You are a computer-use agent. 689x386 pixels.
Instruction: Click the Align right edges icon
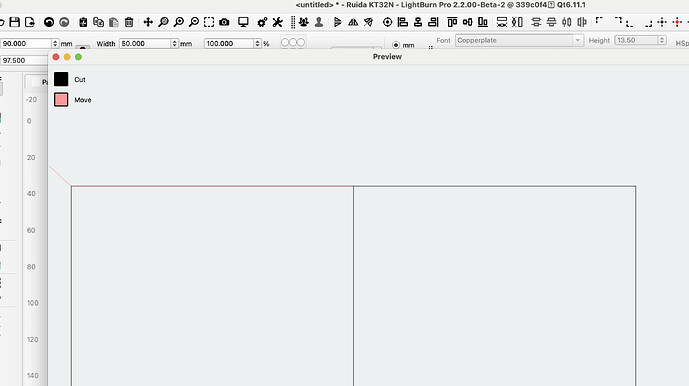[x=433, y=22]
